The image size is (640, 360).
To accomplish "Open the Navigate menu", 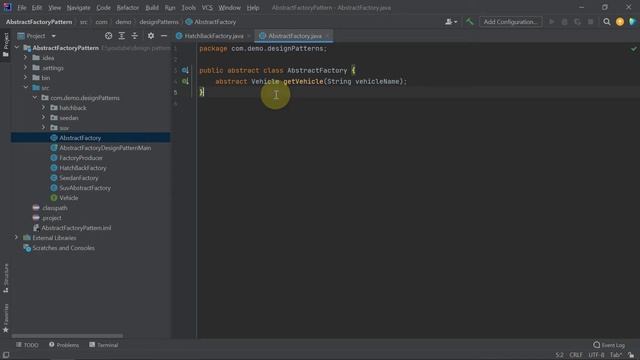I will click(x=78, y=8).
